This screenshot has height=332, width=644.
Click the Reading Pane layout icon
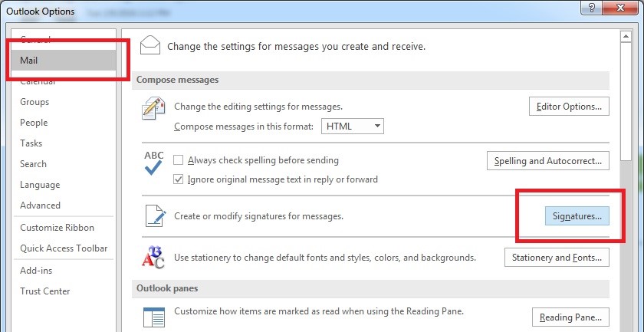pyautogui.click(x=154, y=317)
